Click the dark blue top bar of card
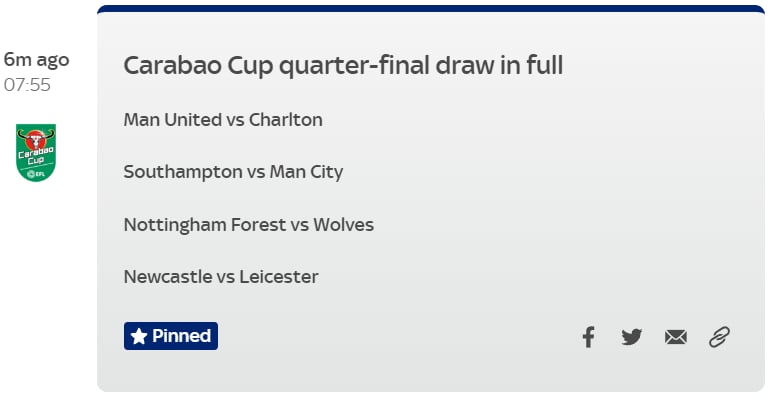772x399 pixels. tap(431, 8)
